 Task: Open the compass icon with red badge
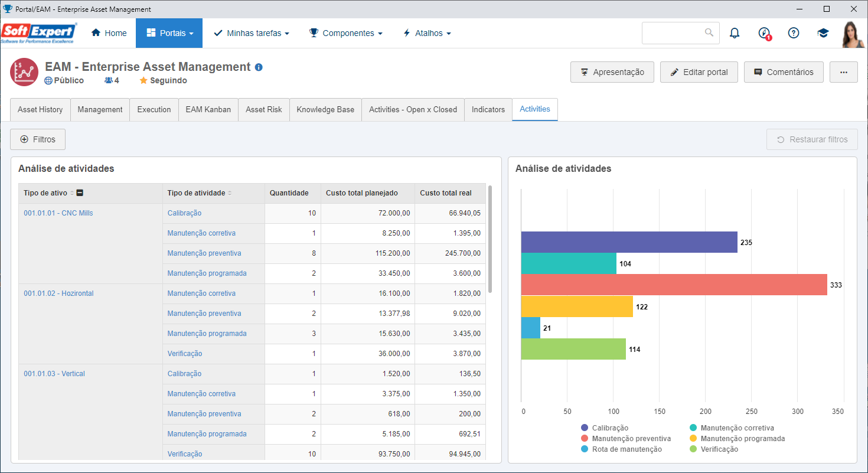click(x=764, y=33)
